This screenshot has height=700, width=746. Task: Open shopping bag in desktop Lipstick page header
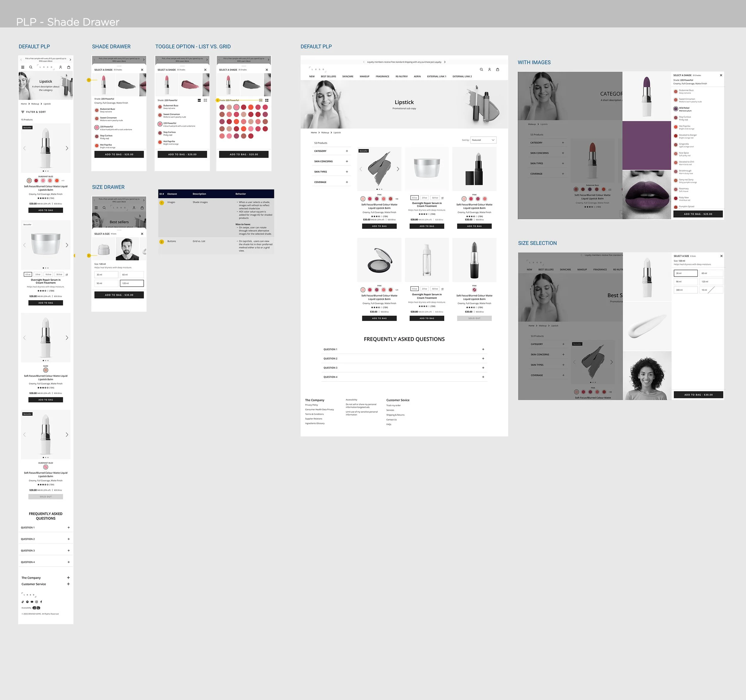pos(498,70)
